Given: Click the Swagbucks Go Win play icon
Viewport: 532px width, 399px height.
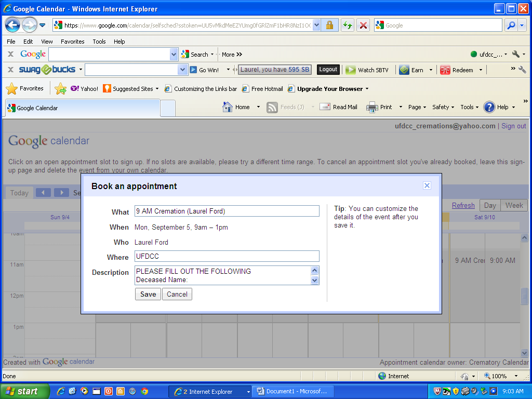Looking at the screenshot, I should (193, 70).
